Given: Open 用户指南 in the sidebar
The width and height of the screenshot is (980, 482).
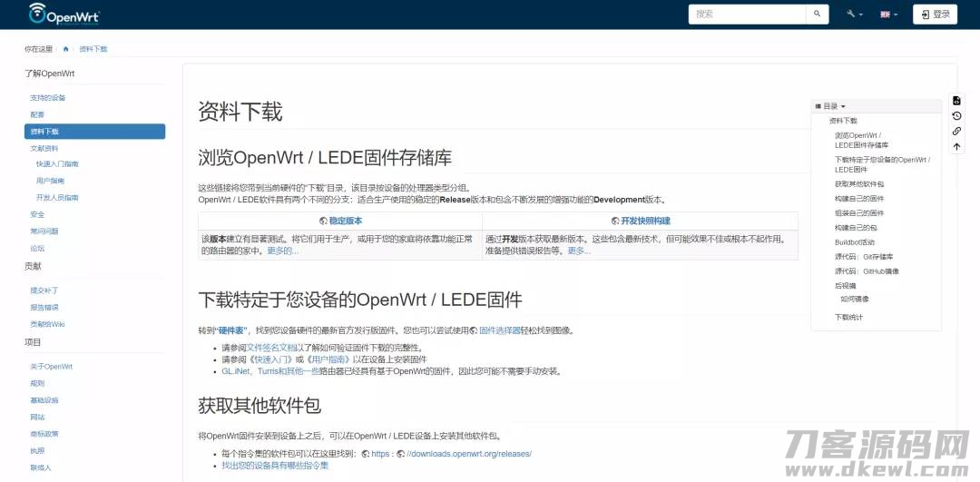Looking at the screenshot, I should (x=50, y=181).
